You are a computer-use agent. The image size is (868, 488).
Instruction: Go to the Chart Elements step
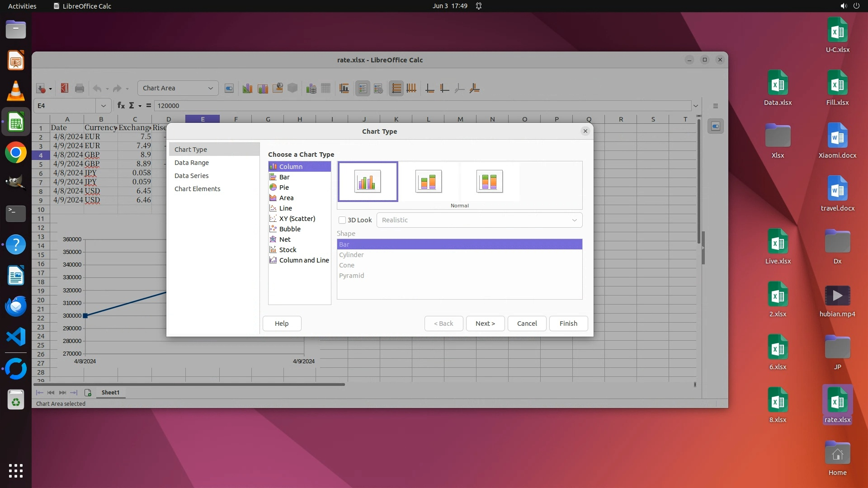(197, 188)
